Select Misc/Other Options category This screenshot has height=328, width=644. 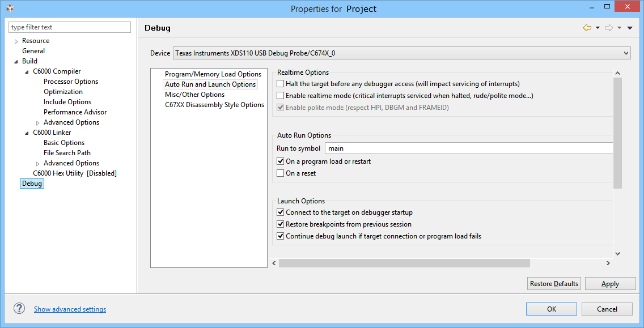click(194, 95)
